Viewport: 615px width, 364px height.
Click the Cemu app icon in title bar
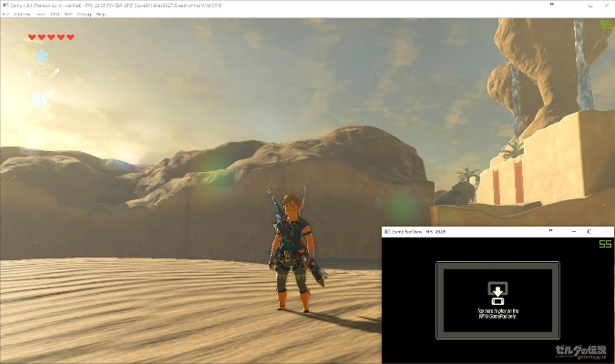(5, 5)
